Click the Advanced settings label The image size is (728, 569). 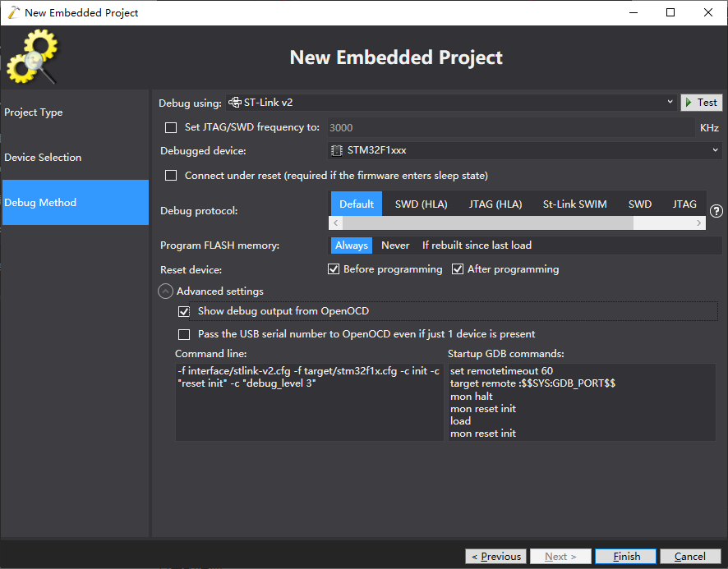(x=220, y=291)
